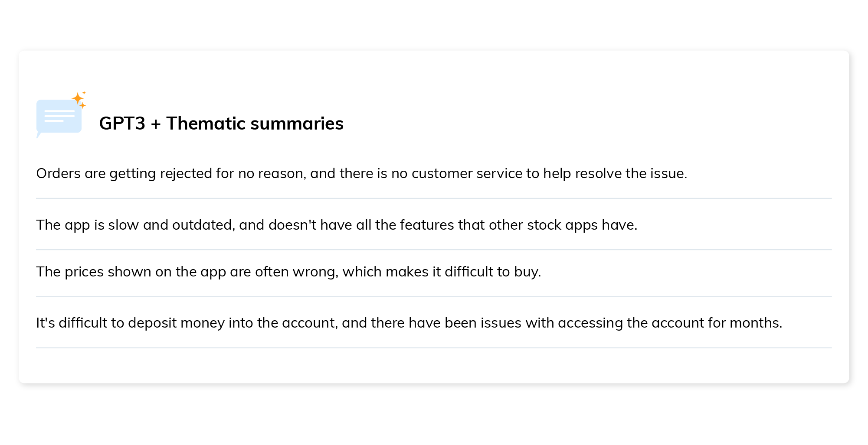
Task: Select the prices often wrong summary
Action: click(288, 272)
